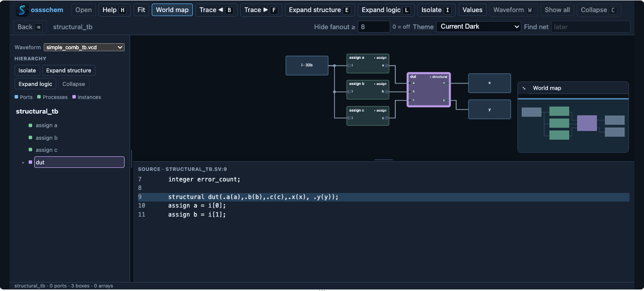Click the Isolate button in top toolbar
Image resolution: width=644 pixels, height=291 pixels.
(x=437, y=10)
